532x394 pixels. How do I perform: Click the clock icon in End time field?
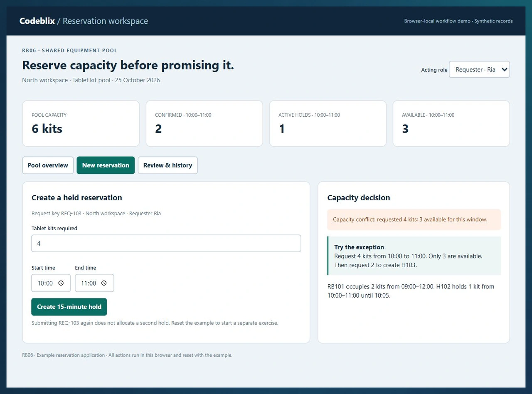point(104,283)
